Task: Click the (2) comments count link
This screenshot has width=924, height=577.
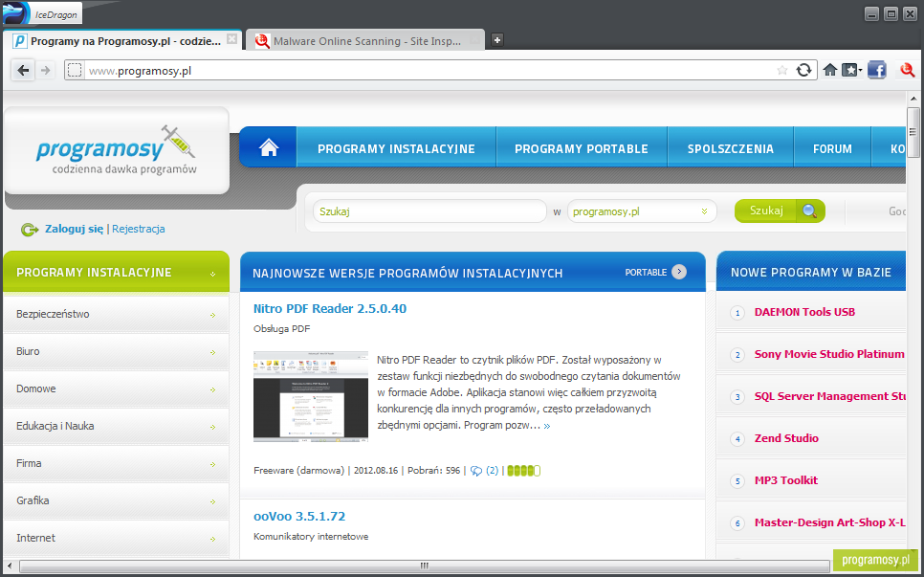Action: (492, 471)
